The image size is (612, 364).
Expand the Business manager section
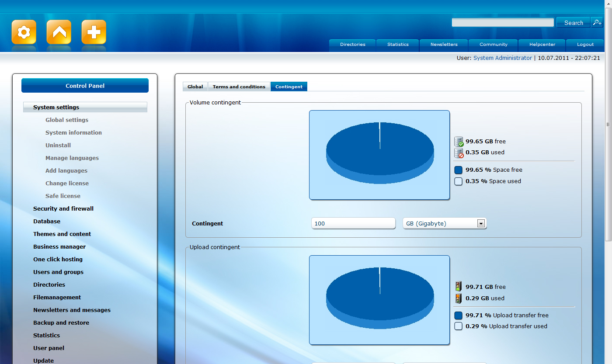coord(59,246)
